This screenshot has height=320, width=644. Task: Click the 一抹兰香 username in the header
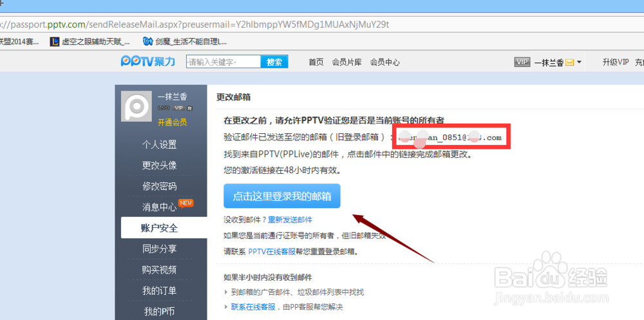(x=548, y=62)
